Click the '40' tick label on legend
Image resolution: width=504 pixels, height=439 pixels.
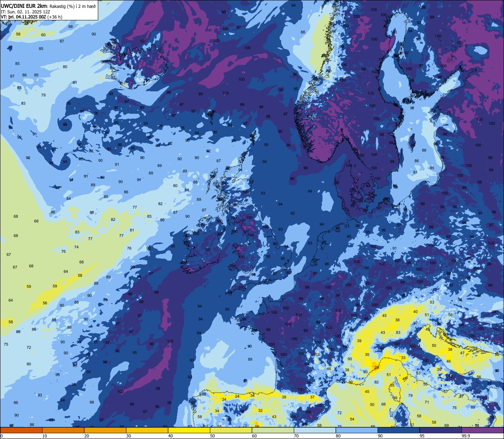tap(170, 436)
